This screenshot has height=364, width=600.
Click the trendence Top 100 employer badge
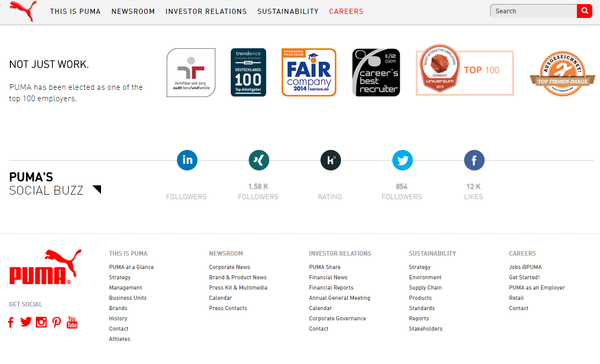[x=248, y=72]
